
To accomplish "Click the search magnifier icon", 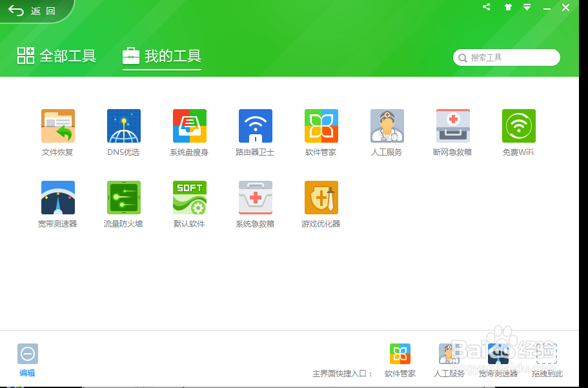I will coord(463,58).
